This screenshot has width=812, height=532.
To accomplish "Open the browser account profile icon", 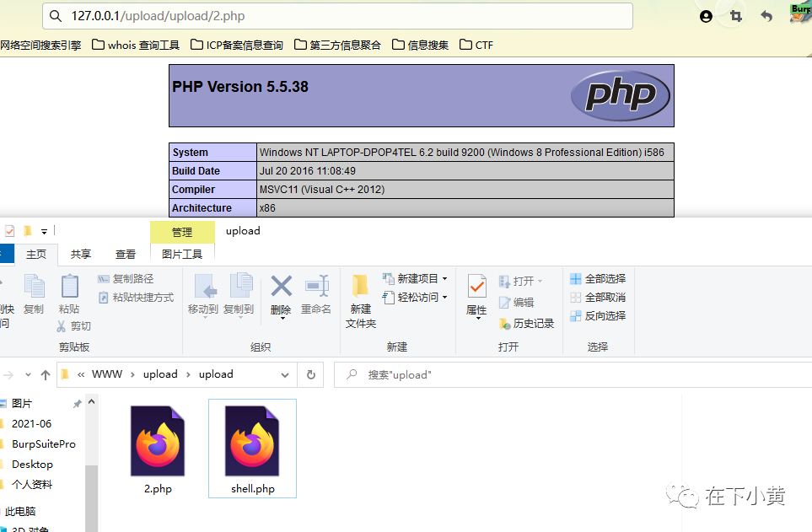I will coord(706,17).
